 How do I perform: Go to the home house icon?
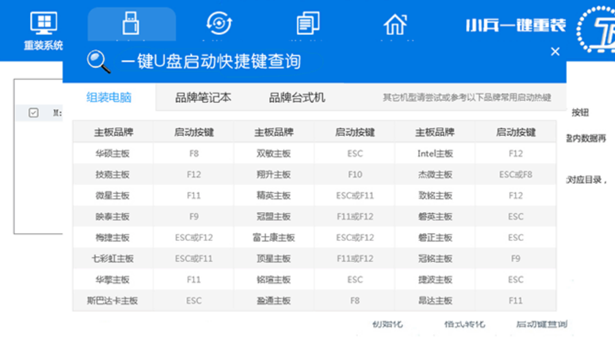(395, 24)
